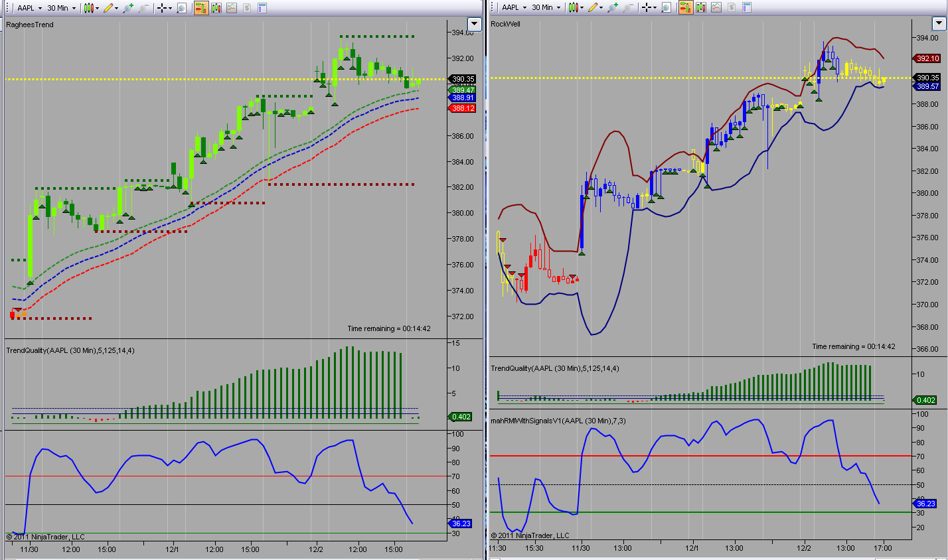Open the pencil drawing tools menu on RagheesTrend chart
This screenshot has height=560, width=948.
tap(110, 8)
